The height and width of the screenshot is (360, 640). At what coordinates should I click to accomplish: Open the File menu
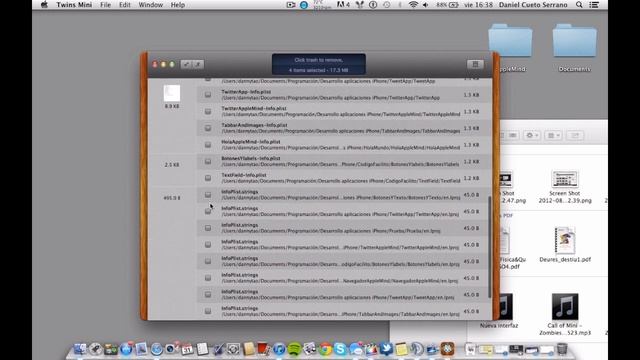[105, 5]
